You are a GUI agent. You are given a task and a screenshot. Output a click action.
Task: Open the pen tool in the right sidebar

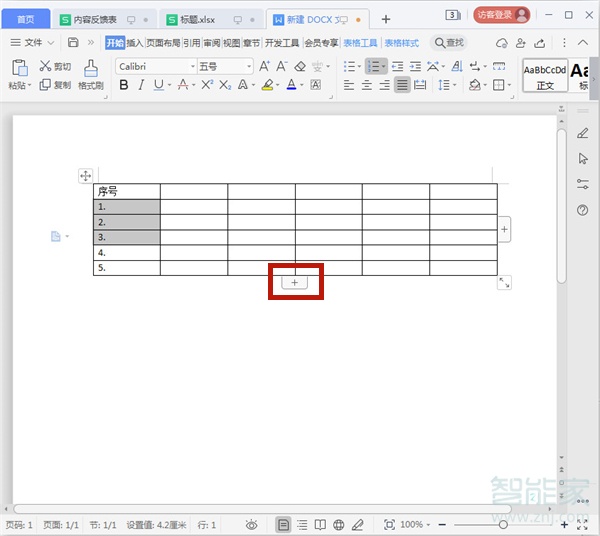pyautogui.click(x=582, y=133)
